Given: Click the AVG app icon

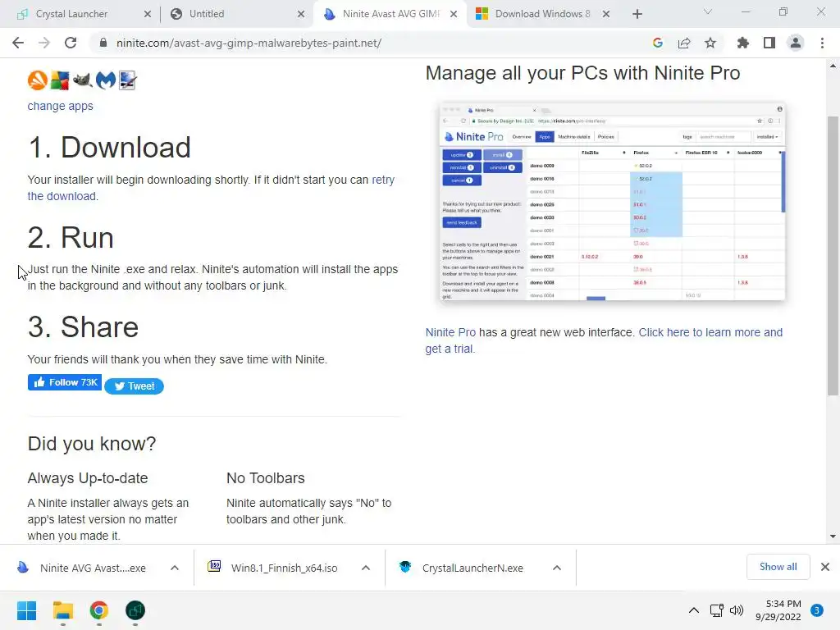Looking at the screenshot, I should pyautogui.click(x=59, y=80).
